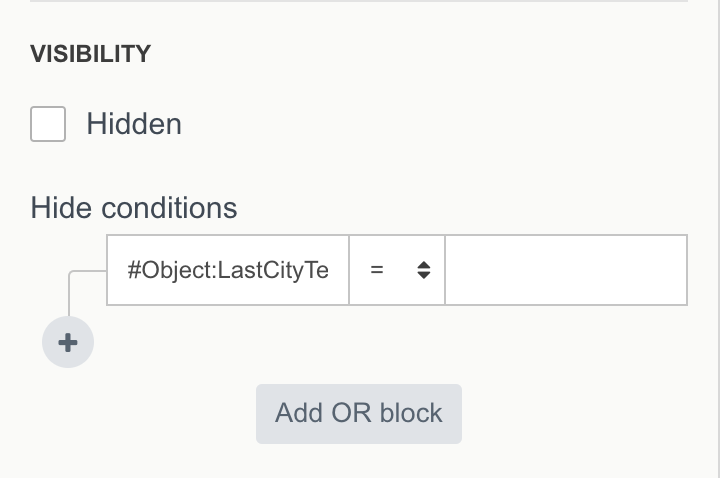This screenshot has height=478, width=722.
Task: Enable the Hidden checkbox
Action: (x=48, y=125)
